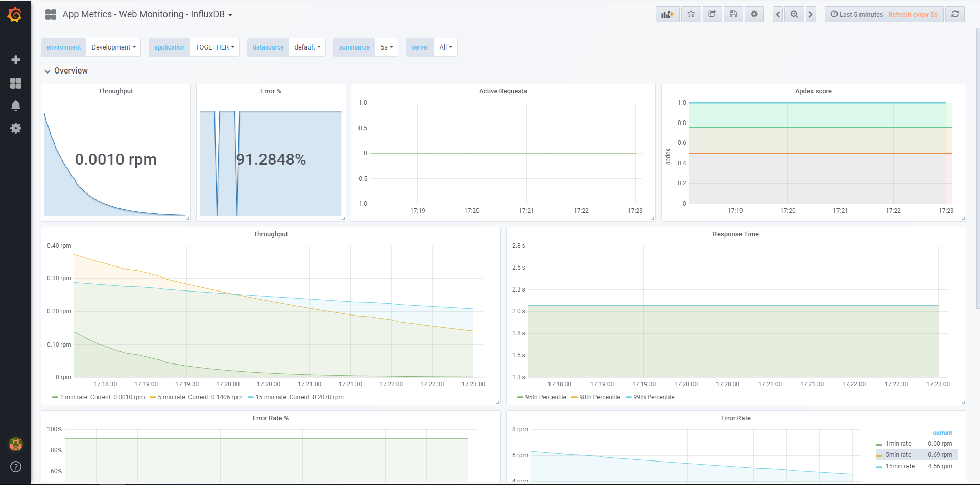Click the Response Time panel title
Viewport: 980px width, 485px height.
(x=735, y=234)
